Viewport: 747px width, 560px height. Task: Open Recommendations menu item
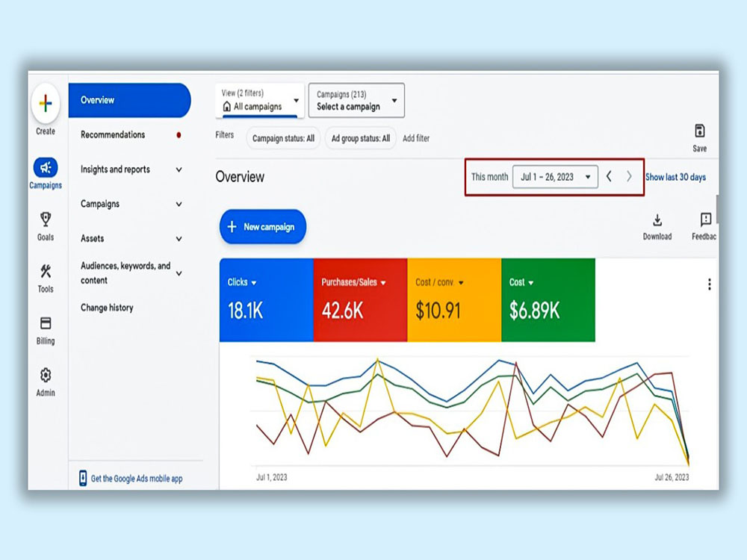click(x=113, y=134)
